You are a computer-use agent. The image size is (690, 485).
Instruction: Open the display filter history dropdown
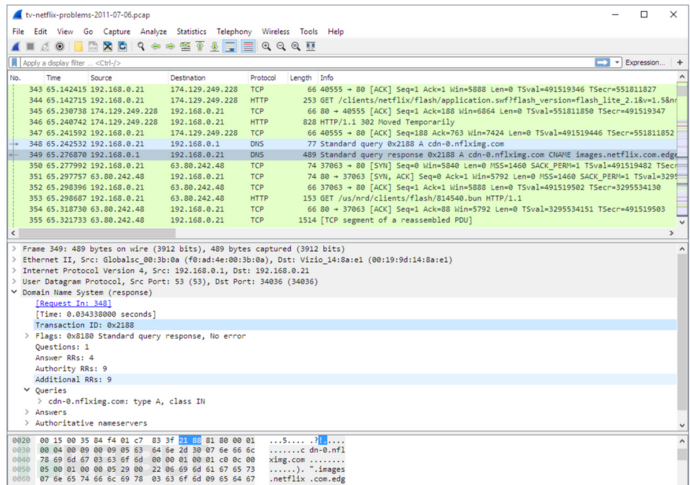click(618, 62)
